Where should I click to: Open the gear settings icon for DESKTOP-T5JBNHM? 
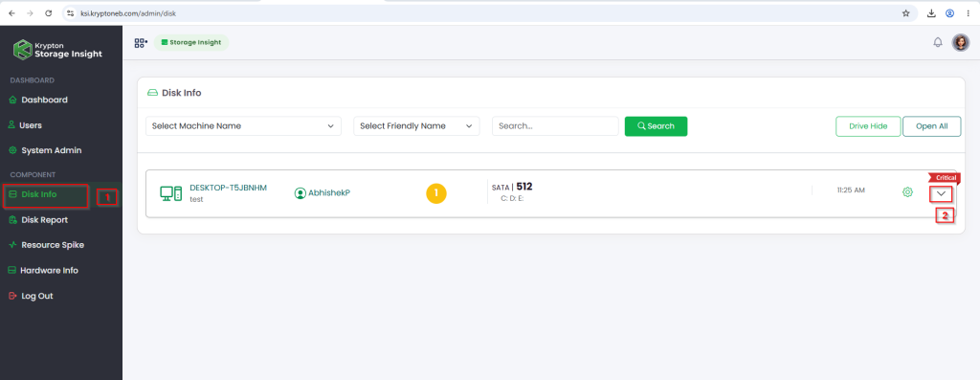(907, 191)
